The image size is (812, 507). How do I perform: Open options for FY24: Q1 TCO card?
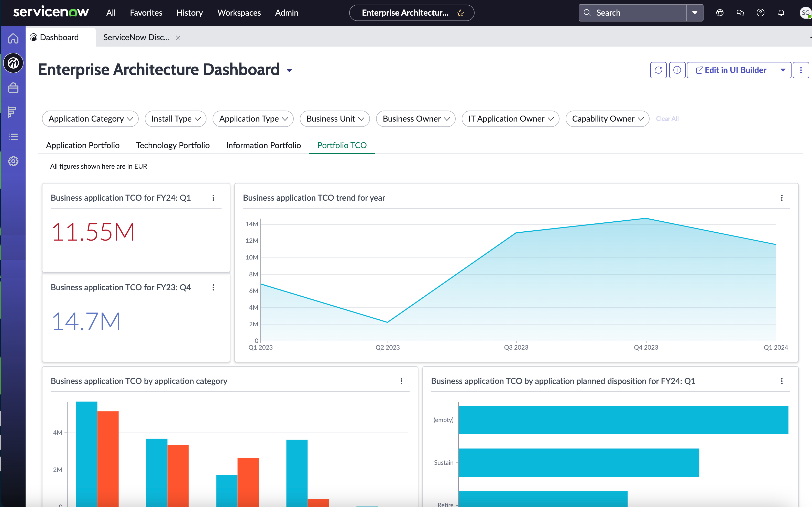tap(213, 198)
